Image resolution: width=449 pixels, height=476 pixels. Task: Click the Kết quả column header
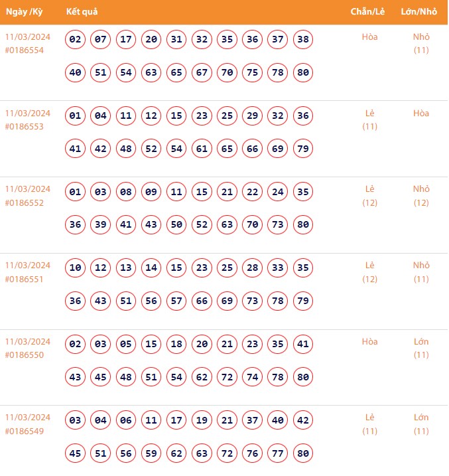coord(82,13)
